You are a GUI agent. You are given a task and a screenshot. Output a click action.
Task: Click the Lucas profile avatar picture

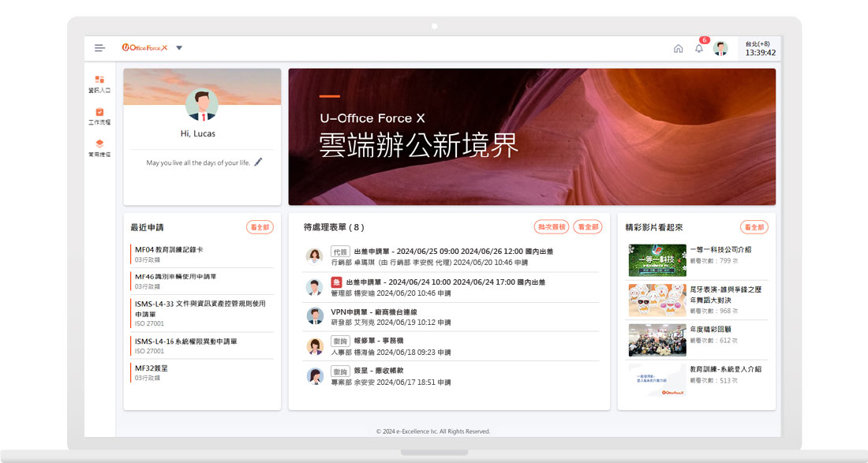pyautogui.click(x=201, y=105)
